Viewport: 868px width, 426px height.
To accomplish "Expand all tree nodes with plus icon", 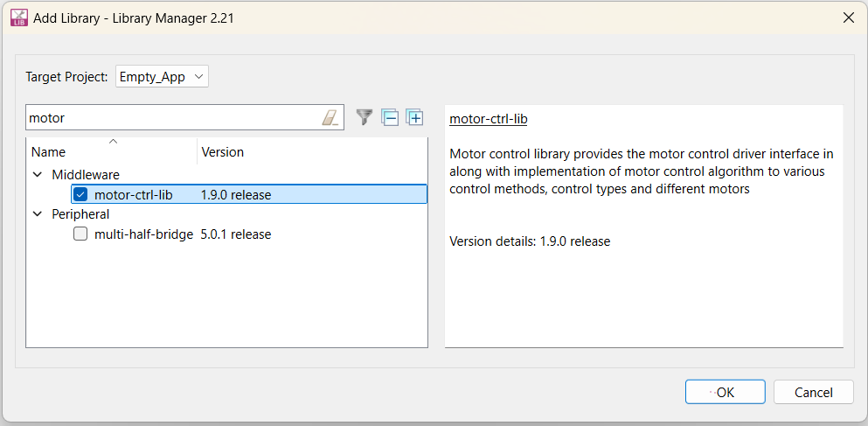I will [414, 117].
